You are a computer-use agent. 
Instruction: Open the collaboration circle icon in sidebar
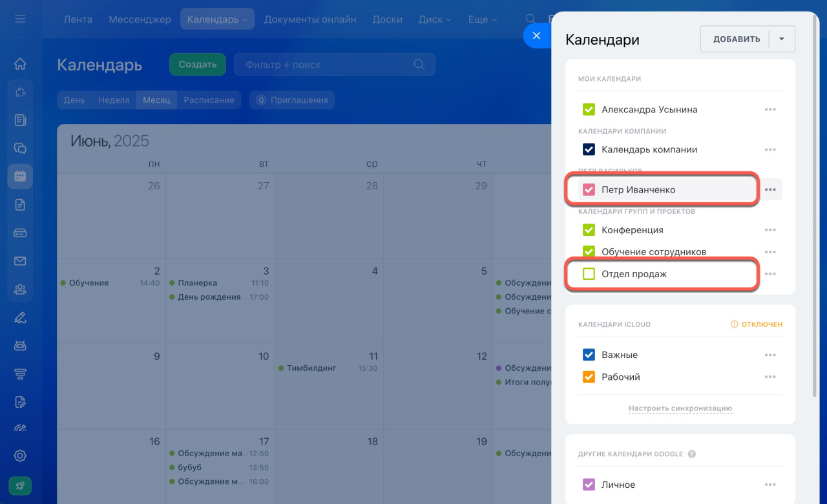point(20,92)
